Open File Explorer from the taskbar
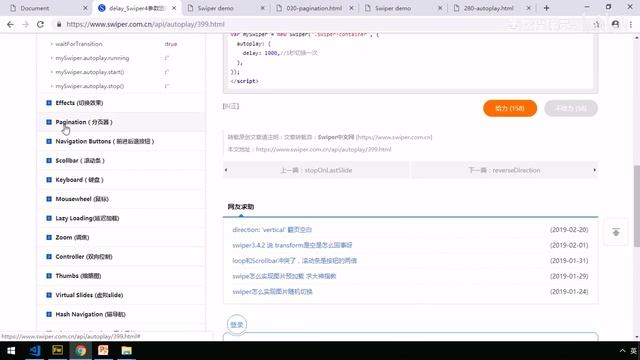Screen dimensions: 640x360 click(x=127, y=351)
